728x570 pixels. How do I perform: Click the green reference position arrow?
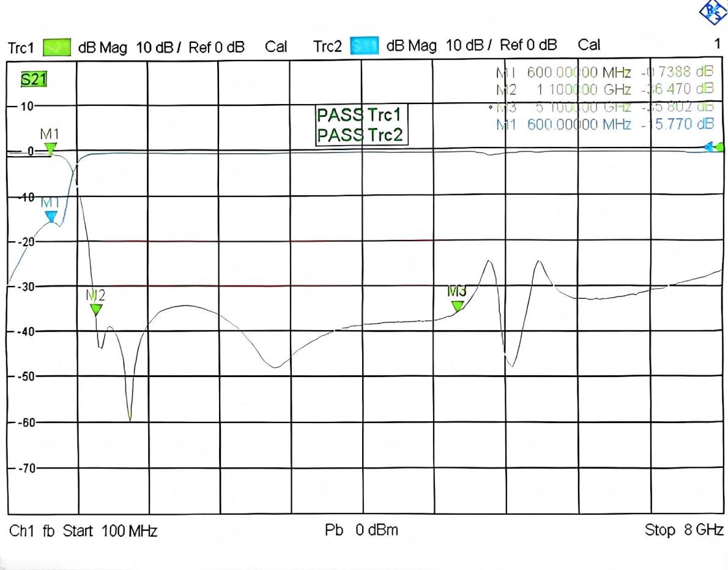[719, 147]
